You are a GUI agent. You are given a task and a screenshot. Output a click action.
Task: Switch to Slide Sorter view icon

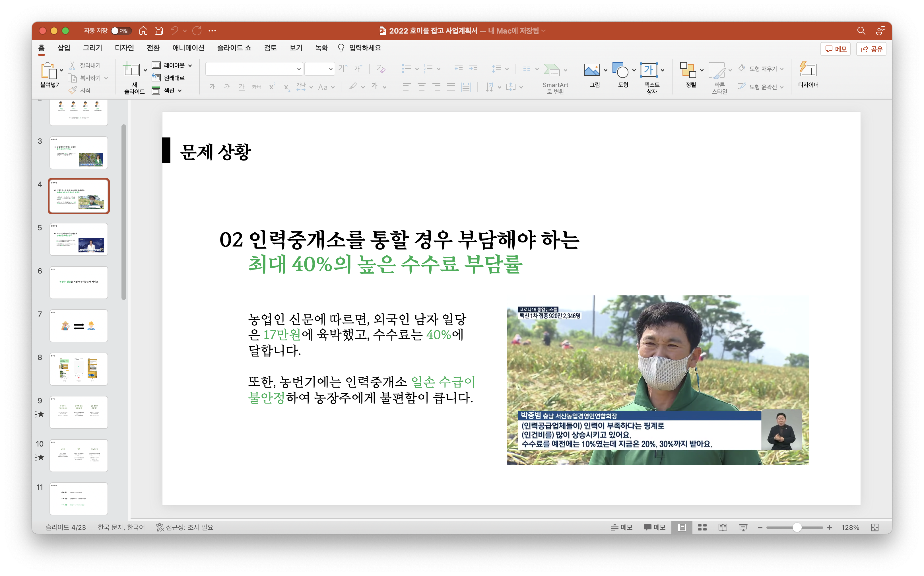pos(702,527)
